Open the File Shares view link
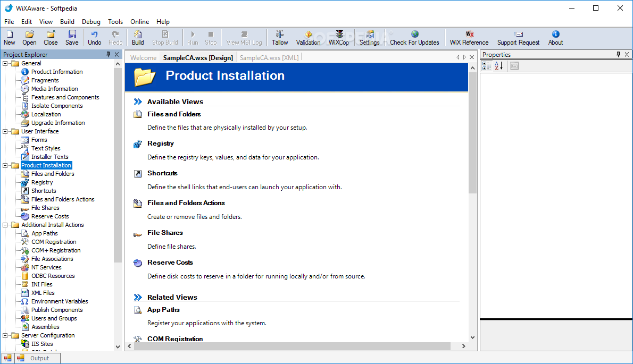Viewport: 633px width, 364px height. (165, 233)
